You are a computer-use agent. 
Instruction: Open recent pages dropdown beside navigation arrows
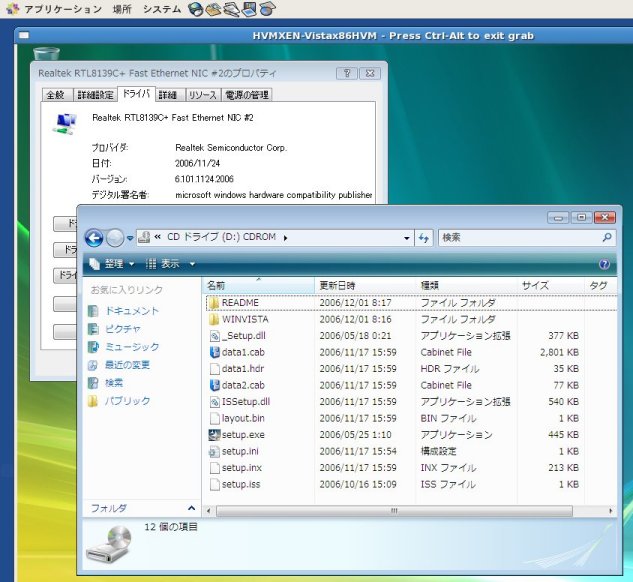pyautogui.click(x=130, y=238)
